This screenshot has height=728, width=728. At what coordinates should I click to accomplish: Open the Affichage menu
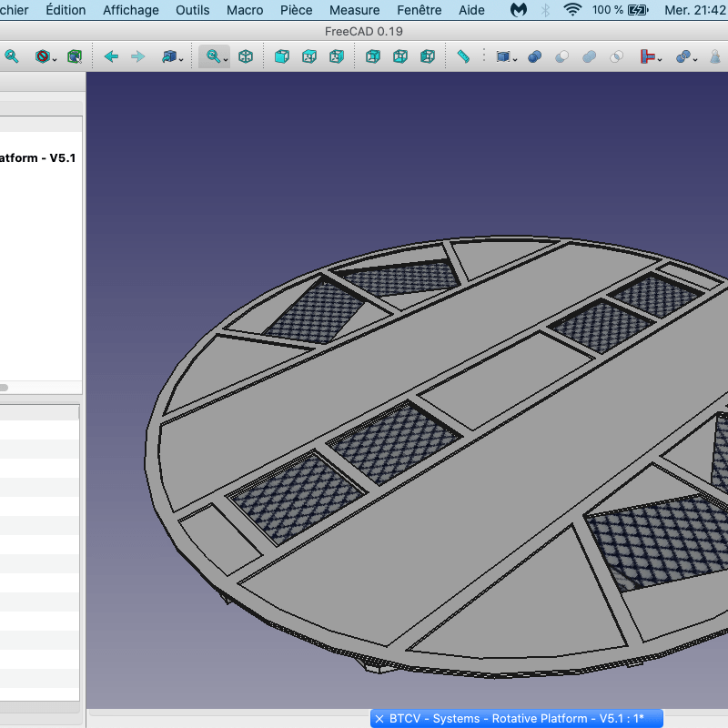click(x=130, y=10)
